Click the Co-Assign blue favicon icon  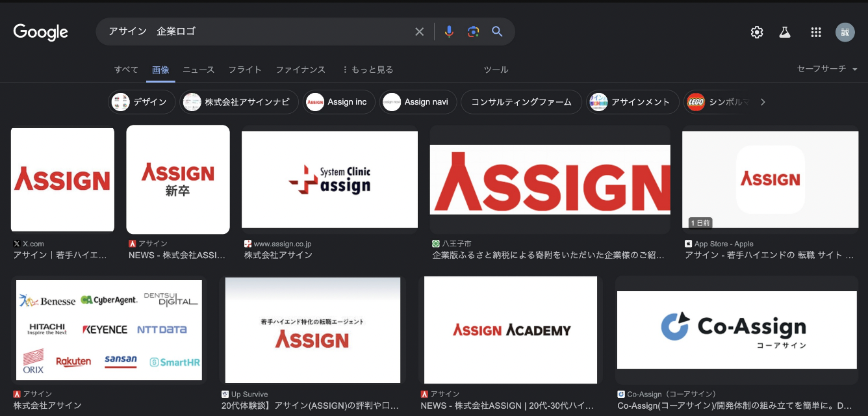pos(621,394)
